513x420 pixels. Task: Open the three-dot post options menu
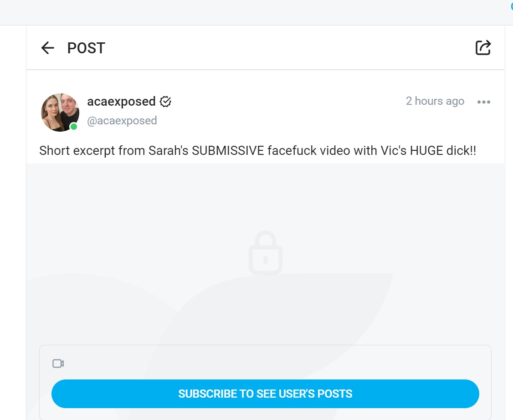tap(483, 102)
